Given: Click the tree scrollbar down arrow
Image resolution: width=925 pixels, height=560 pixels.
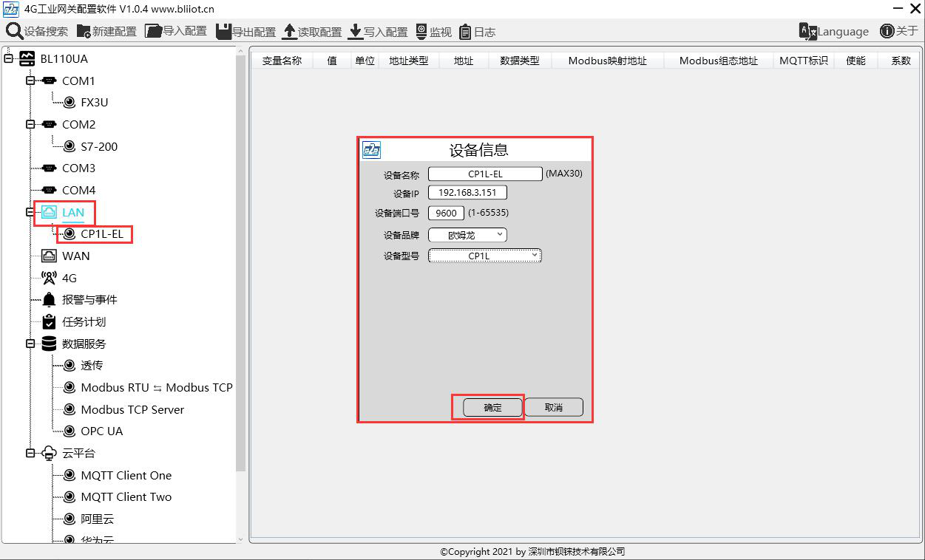Looking at the screenshot, I should (x=240, y=540).
